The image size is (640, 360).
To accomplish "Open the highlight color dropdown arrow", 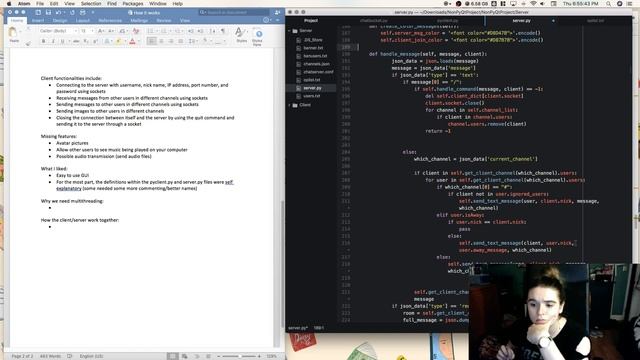I will click(x=124, y=42).
